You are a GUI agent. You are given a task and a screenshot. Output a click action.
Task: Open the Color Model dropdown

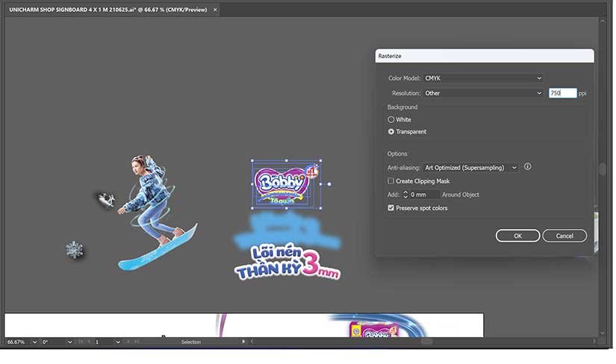click(x=482, y=78)
